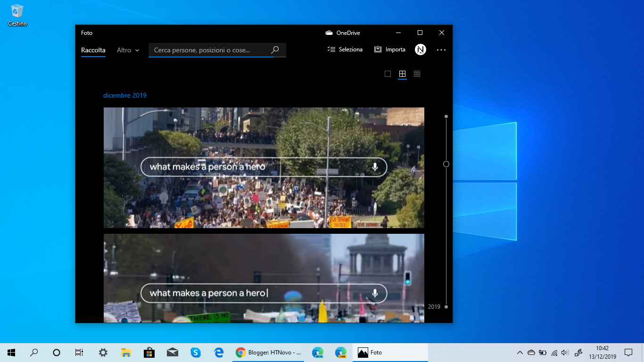Screen dimensions: 644x362
Task: Open the hidden icons chevron in the system tray
Action: tap(519, 352)
